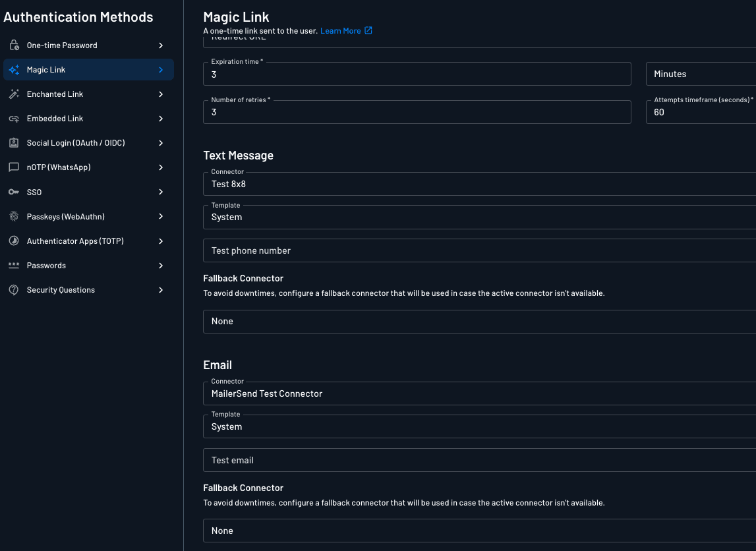The width and height of the screenshot is (756, 551).
Task: Click the nOTP WhatsApp chat bubble icon
Action: pos(14,167)
